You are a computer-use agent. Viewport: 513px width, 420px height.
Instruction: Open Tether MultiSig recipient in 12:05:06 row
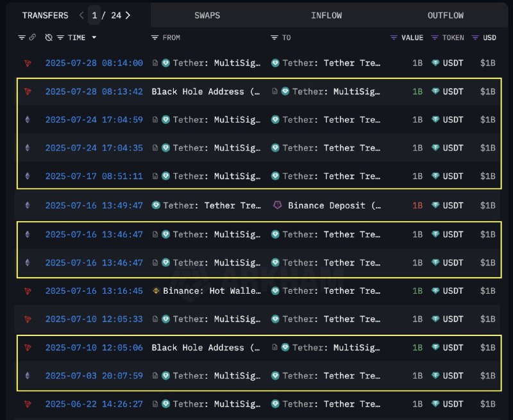tap(336, 348)
